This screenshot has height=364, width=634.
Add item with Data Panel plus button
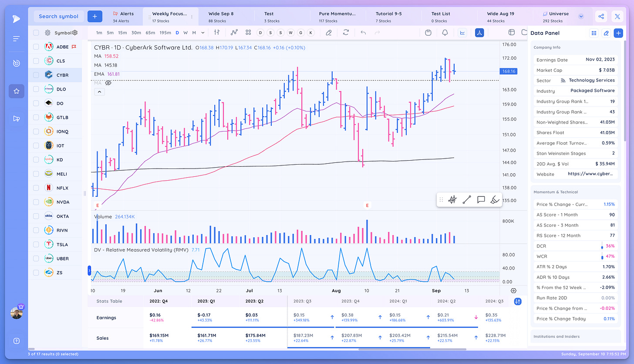click(x=618, y=33)
